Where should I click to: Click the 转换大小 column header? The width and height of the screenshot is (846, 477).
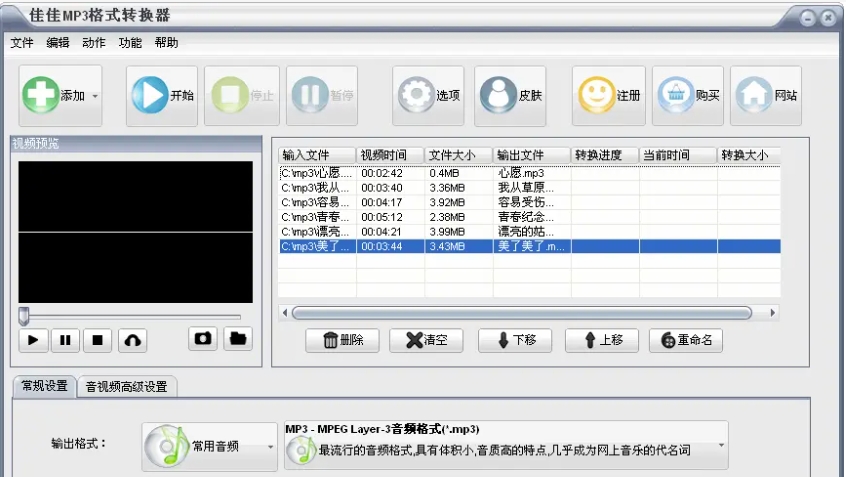coord(749,155)
